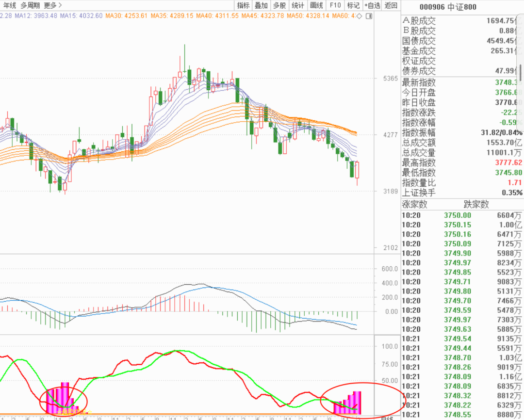Open the 多股 multi-stock view

(279, 5)
